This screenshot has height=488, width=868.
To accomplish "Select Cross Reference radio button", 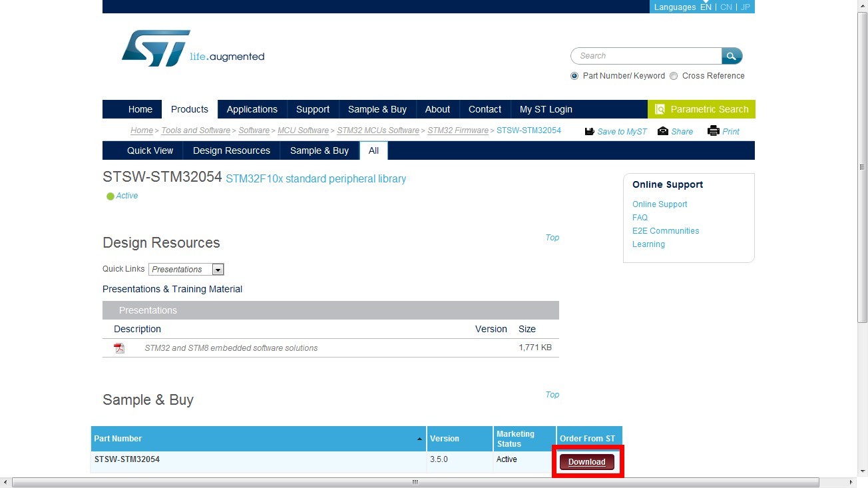I will (x=674, y=76).
